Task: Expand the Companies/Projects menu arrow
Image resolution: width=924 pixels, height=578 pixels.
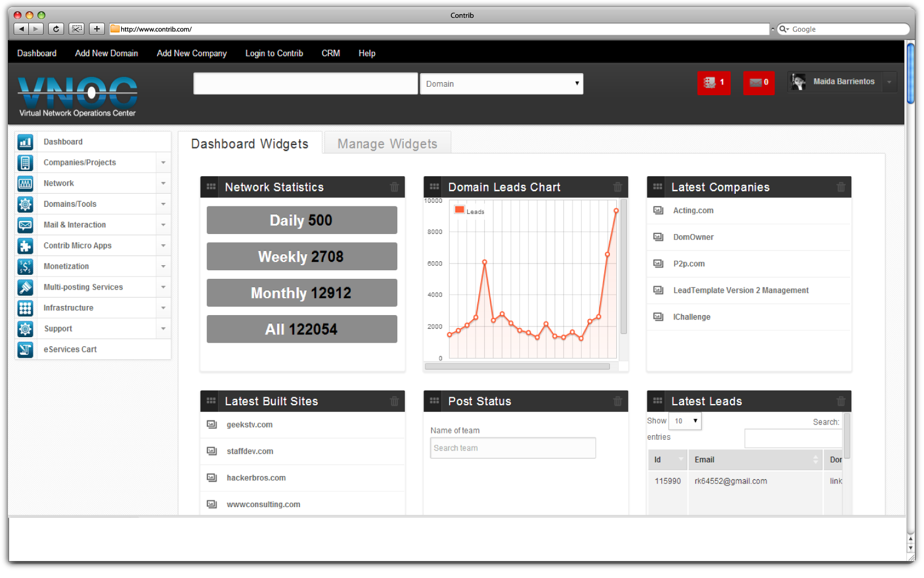Action: pyautogui.click(x=163, y=163)
